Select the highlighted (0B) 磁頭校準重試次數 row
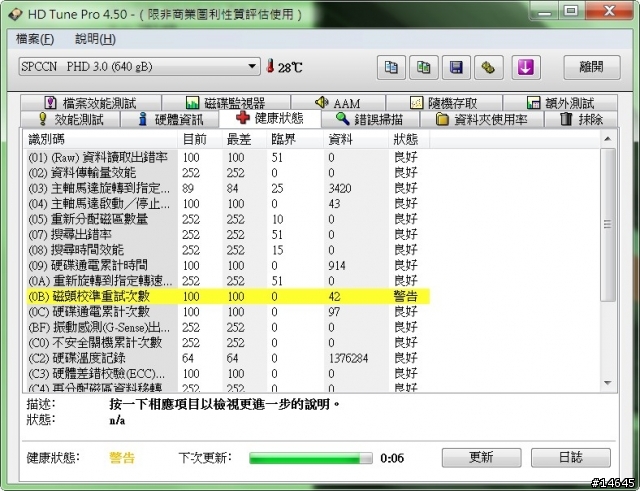640x491 pixels. point(228,296)
